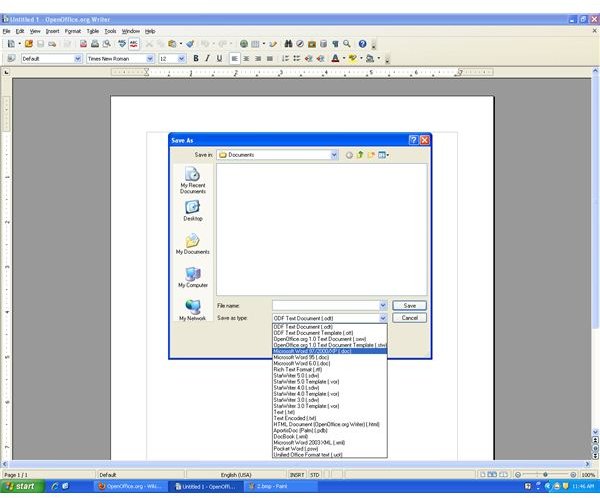The image size is (600, 498).
Task: Open the Gallery icon
Action: (x=312, y=44)
